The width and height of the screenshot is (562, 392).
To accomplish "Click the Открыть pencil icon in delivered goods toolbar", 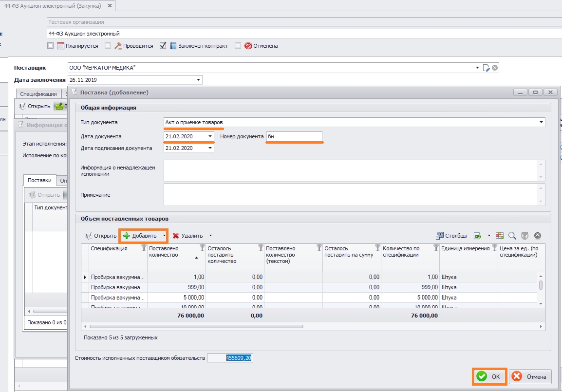I will pyautogui.click(x=89, y=236).
